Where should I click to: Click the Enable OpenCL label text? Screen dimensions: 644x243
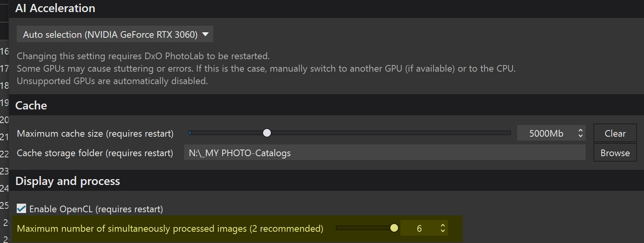click(x=96, y=209)
